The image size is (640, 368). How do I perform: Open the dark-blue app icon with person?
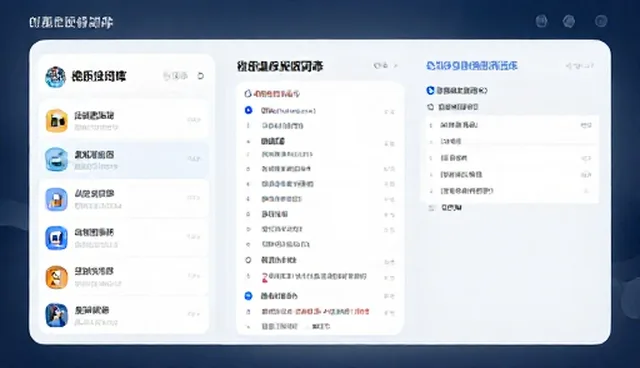(x=56, y=315)
